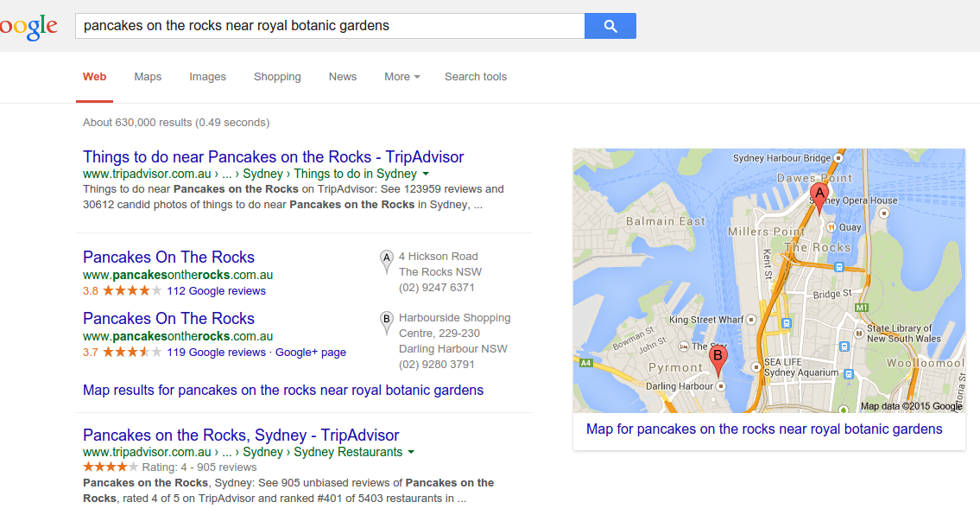Open second Pancakes On The Rocks result (Darling Harbour)
The image size is (980, 515).
tap(168, 318)
